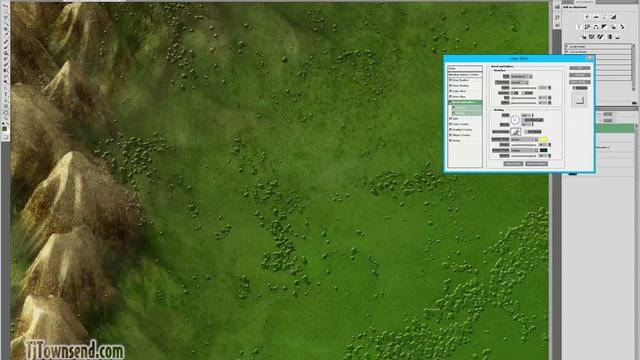The width and height of the screenshot is (640, 360).
Task: Toggle the Contour checkbox under Bevel and Emboss
Action: tap(453, 108)
